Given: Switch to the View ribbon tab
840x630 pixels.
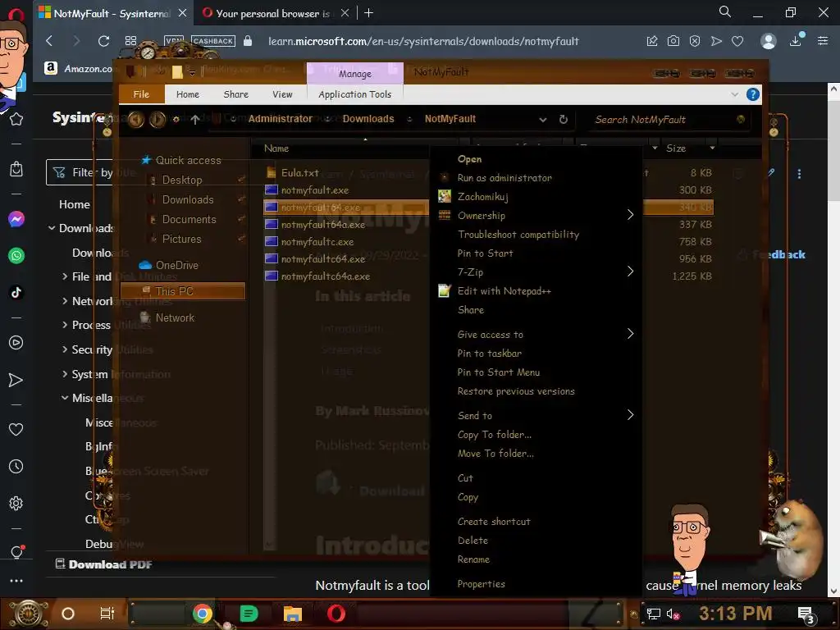Looking at the screenshot, I should point(282,94).
